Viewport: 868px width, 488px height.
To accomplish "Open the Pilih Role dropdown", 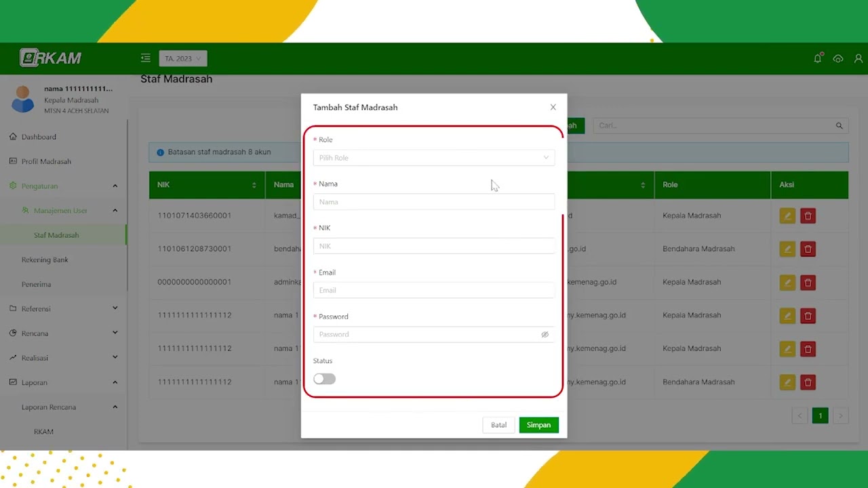I will (434, 158).
